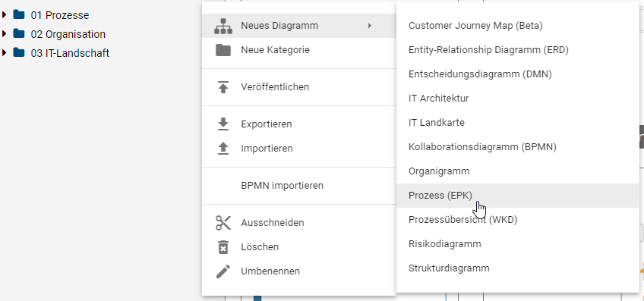Select IT Landkarte diagram type
This screenshot has height=301, width=644.
[x=517, y=123]
